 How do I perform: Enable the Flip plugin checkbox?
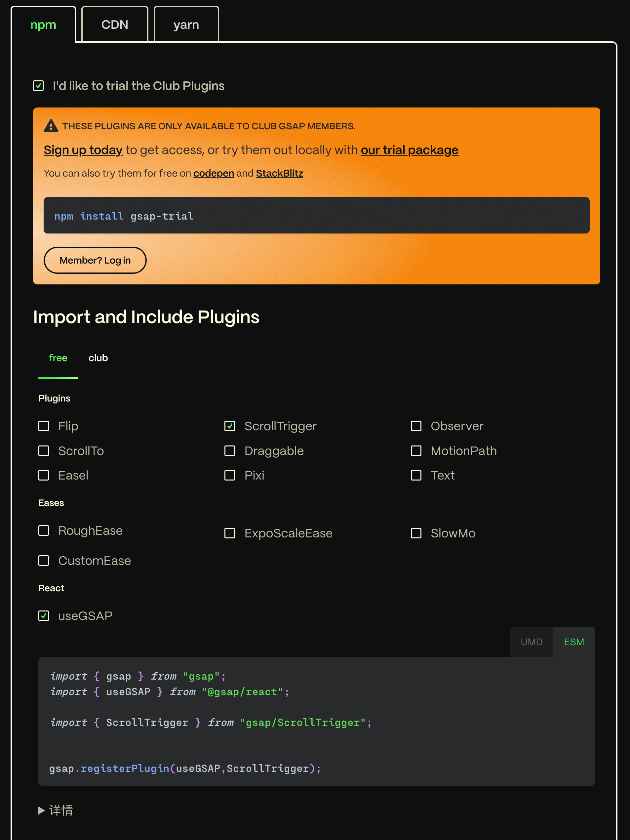click(44, 426)
